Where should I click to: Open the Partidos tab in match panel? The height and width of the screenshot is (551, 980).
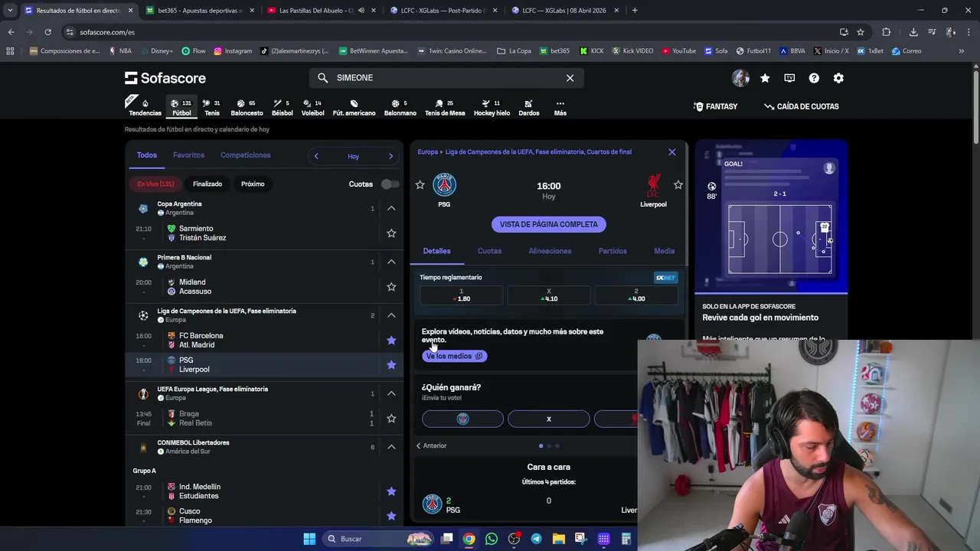(x=612, y=251)
